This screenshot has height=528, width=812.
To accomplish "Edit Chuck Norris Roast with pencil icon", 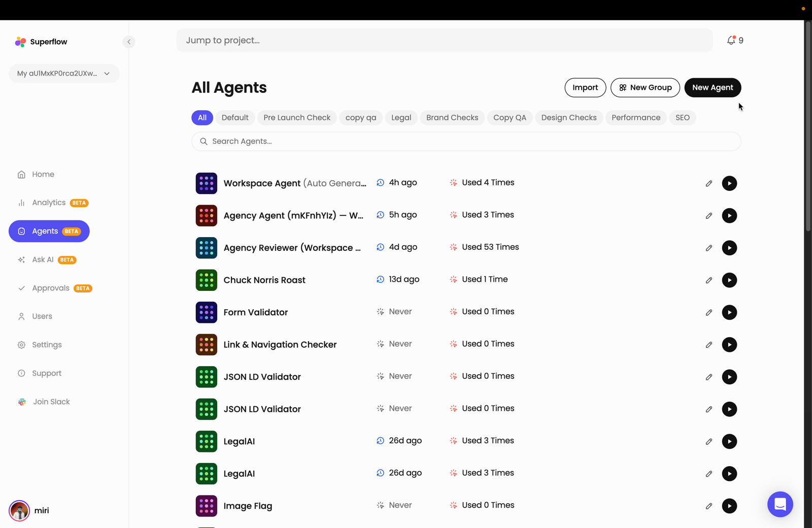I will pyautogui.click(x=709, y=280).
